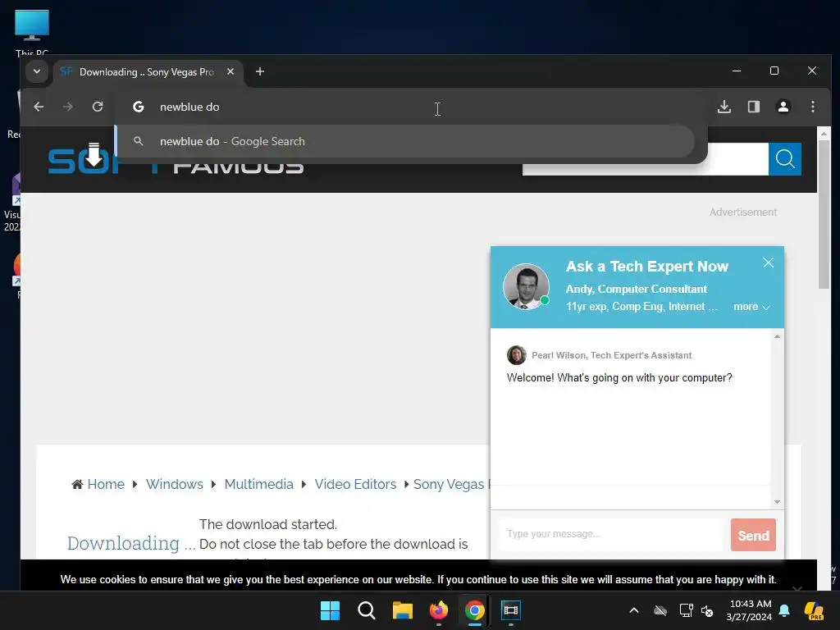Screen dimensions: 840x630
Task: Reload the page with refresh icon
Action: point(98,107)
